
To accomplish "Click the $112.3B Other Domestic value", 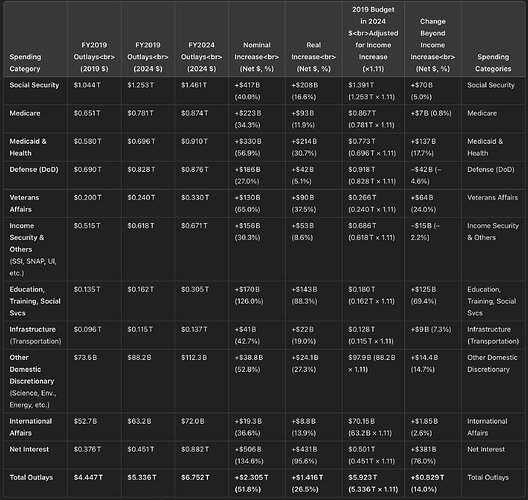I will pyautogui.click(x=194, y=358).
